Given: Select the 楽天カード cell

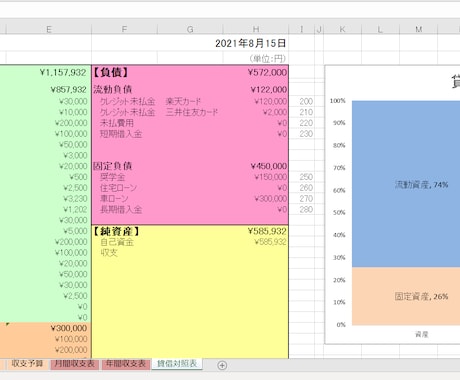Looking at the screenshot, I should point(183,101).
